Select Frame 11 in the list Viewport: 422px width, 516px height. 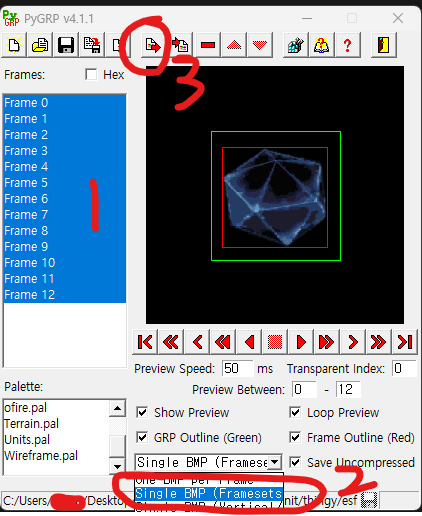click(65, 279)
